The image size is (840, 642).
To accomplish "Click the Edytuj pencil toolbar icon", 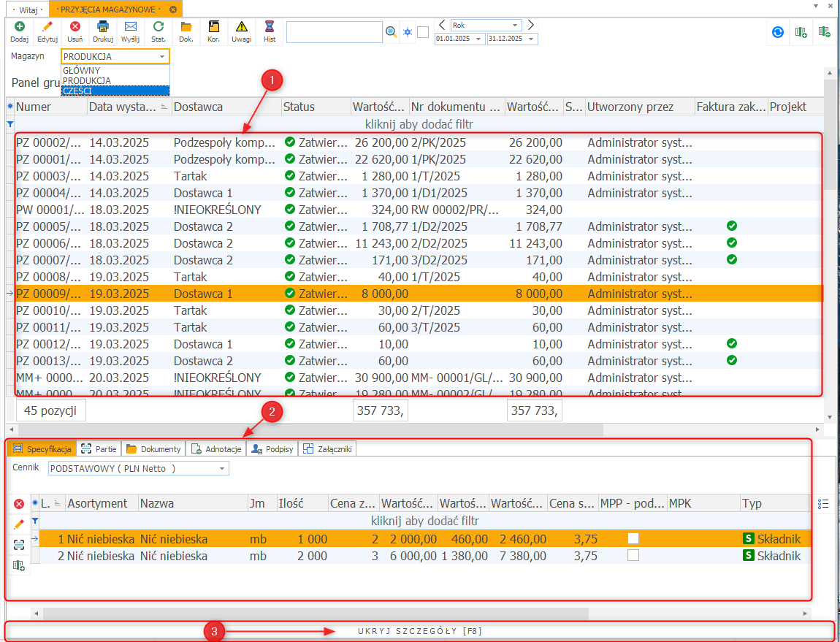I will (x=47, y=28).
